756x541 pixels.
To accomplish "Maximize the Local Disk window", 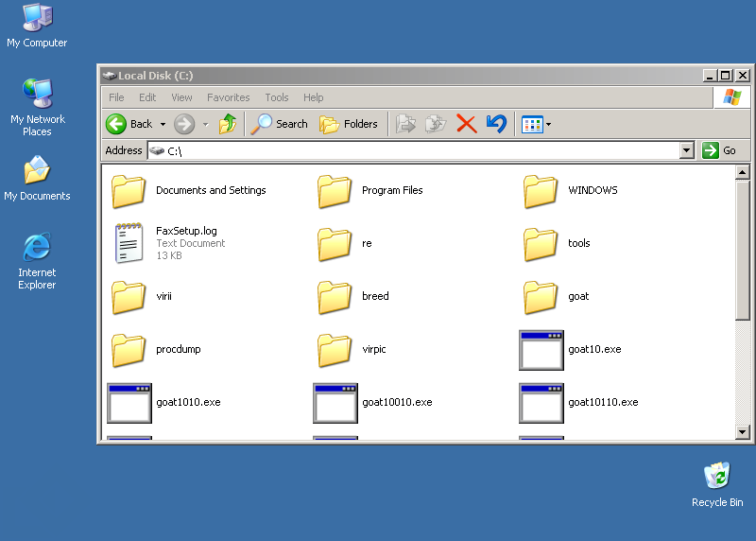I will click(x=726, y=76).
